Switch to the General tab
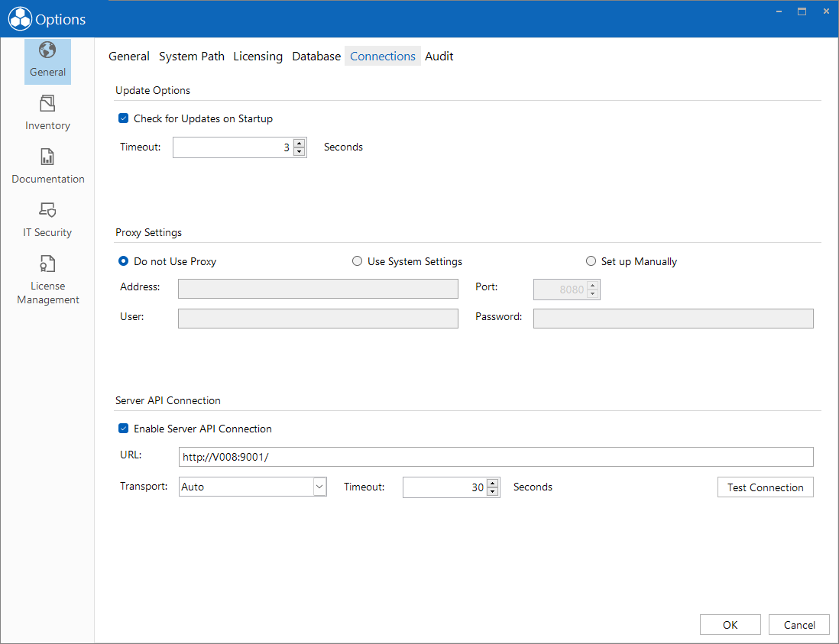This screenshot has height=644, width=839. point(129,57)
